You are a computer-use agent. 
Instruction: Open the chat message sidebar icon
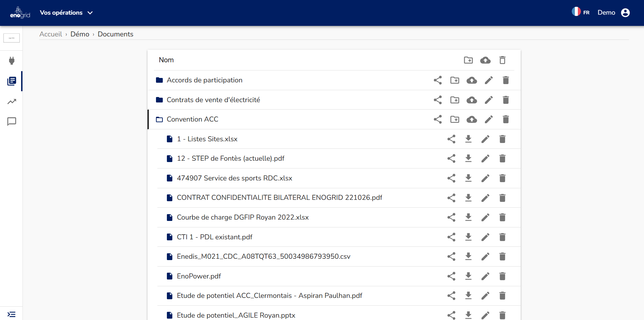tap(12, 122)
